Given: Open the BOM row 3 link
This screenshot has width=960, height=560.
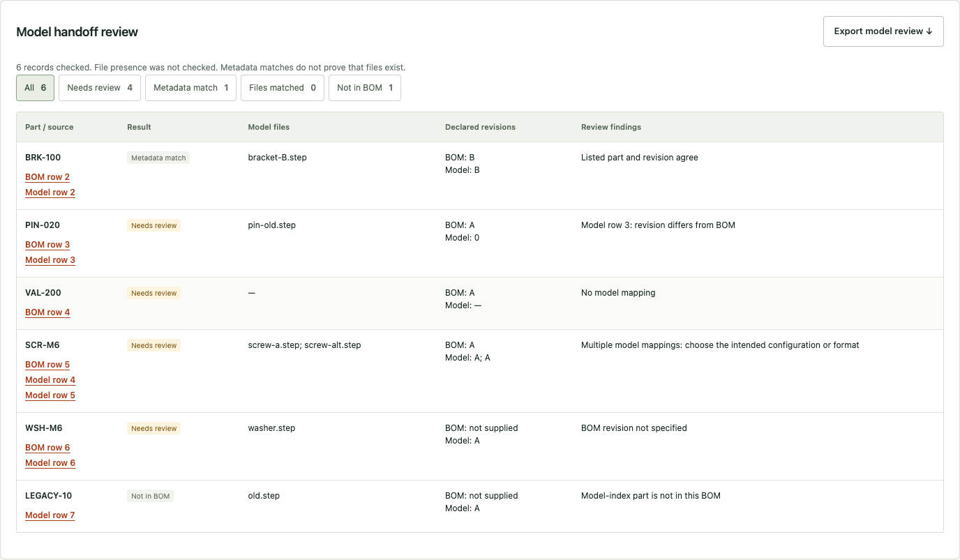Looking at the screenshot, I should coord(47,245).
